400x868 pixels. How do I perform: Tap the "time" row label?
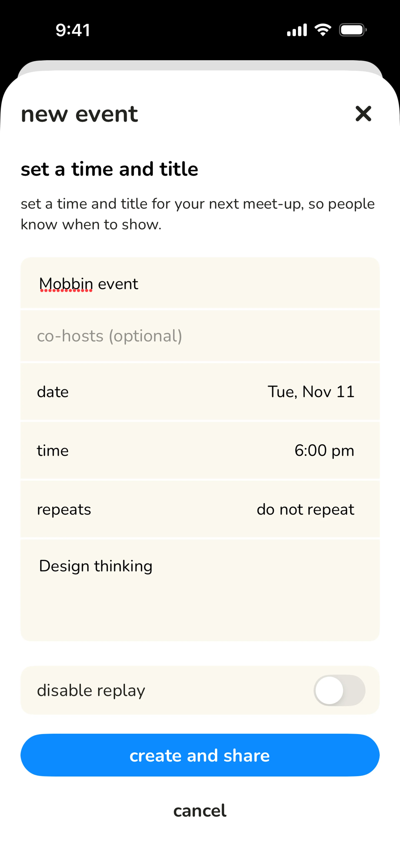click(x=53, y=450)
